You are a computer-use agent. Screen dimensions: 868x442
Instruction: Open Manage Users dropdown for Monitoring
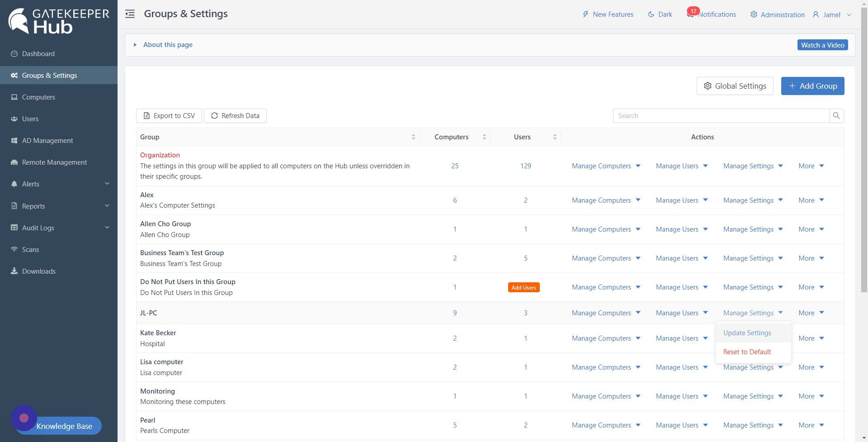coord(682,396)
